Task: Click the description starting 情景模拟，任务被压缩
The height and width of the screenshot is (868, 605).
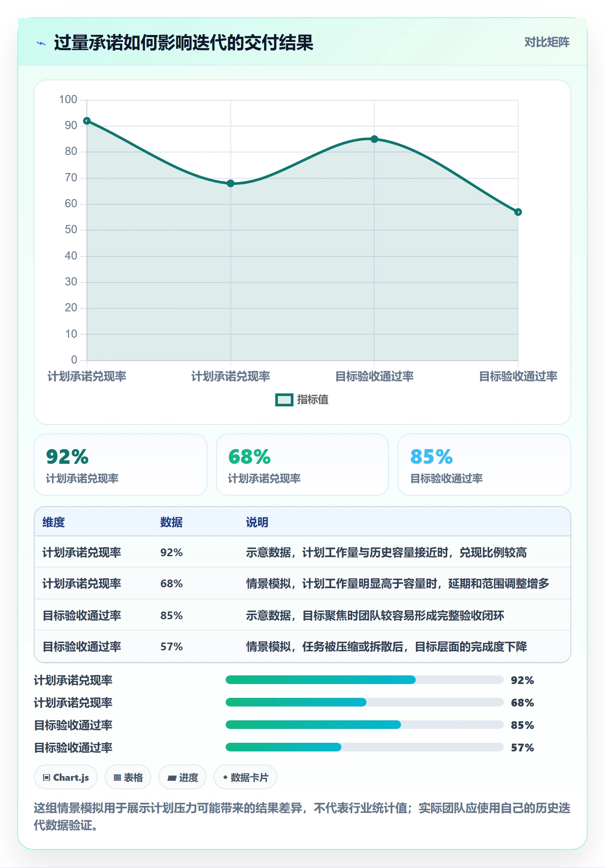Action: (x=386, y=646)
